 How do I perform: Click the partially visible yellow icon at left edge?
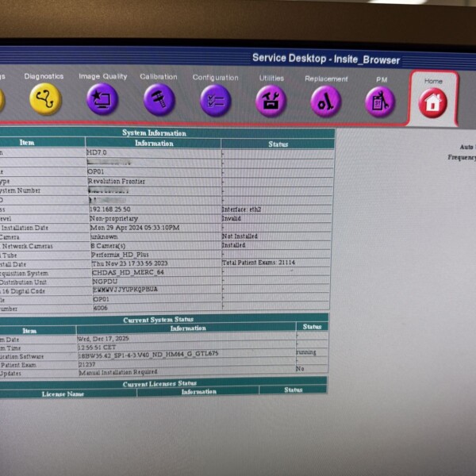(2, 99)
